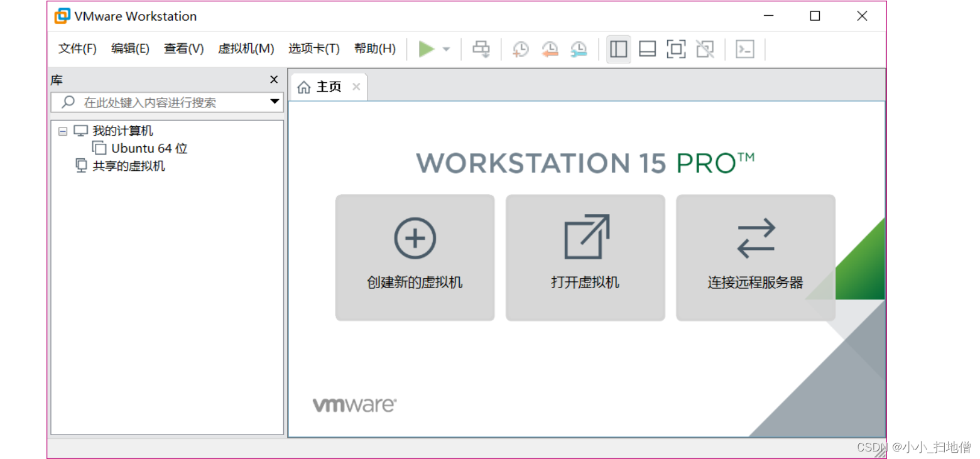The image size is (980, 459).
Task: Click Send Ctrl+Alt+Del toolbar icon
Action: coord(482,49)
